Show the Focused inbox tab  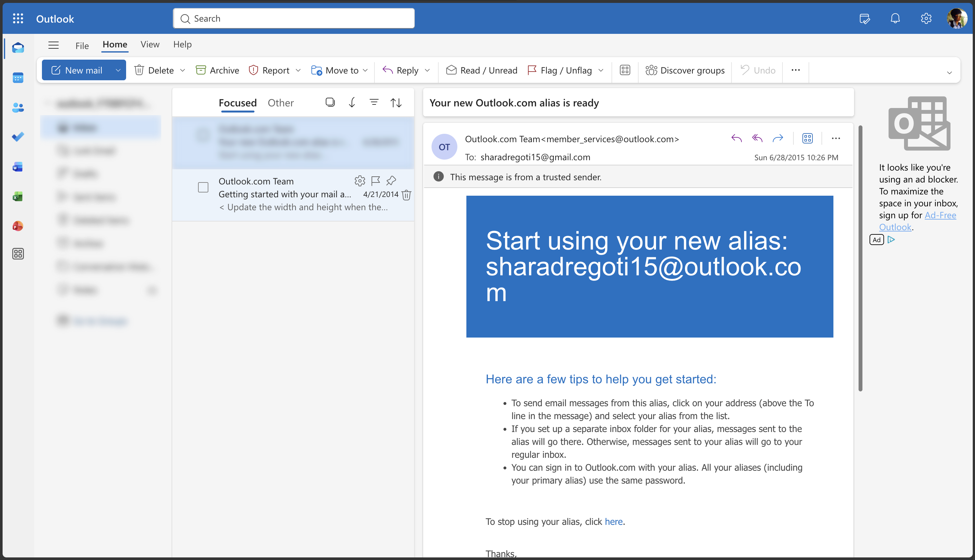[x=237, y=103]
